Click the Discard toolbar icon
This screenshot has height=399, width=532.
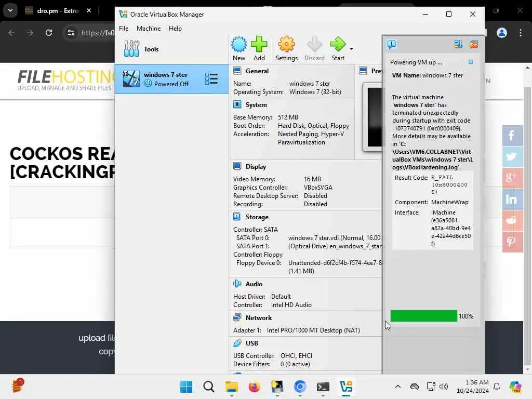(x=314, y=48)
